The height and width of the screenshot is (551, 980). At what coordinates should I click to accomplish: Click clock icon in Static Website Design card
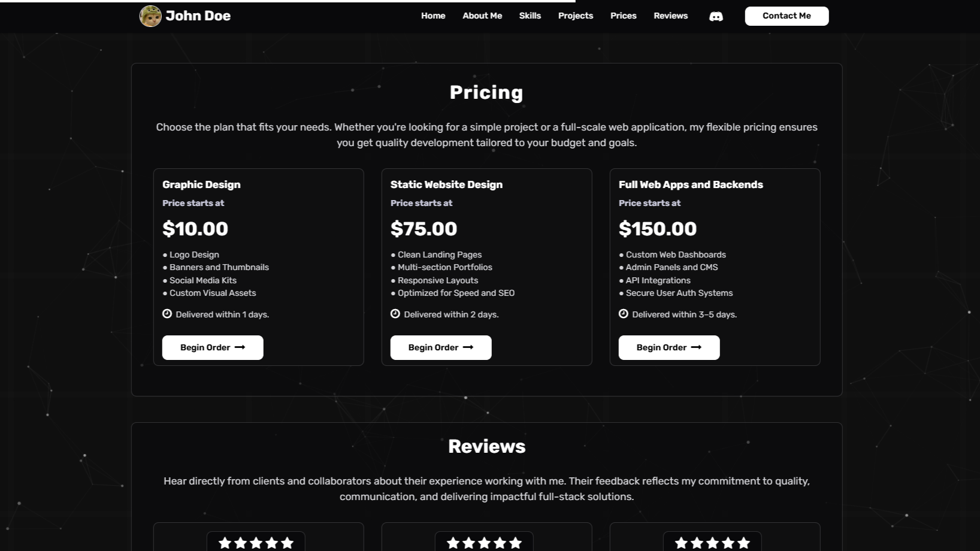point(395,314)
